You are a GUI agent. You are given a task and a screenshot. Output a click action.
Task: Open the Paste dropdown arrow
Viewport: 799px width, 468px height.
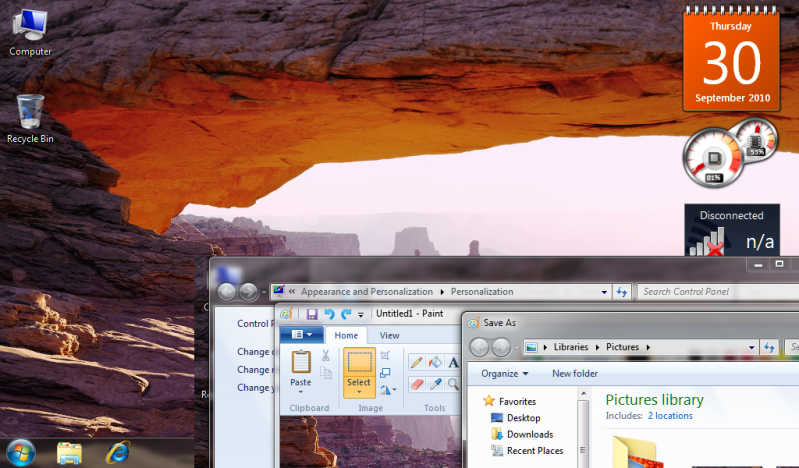point(301,391)
